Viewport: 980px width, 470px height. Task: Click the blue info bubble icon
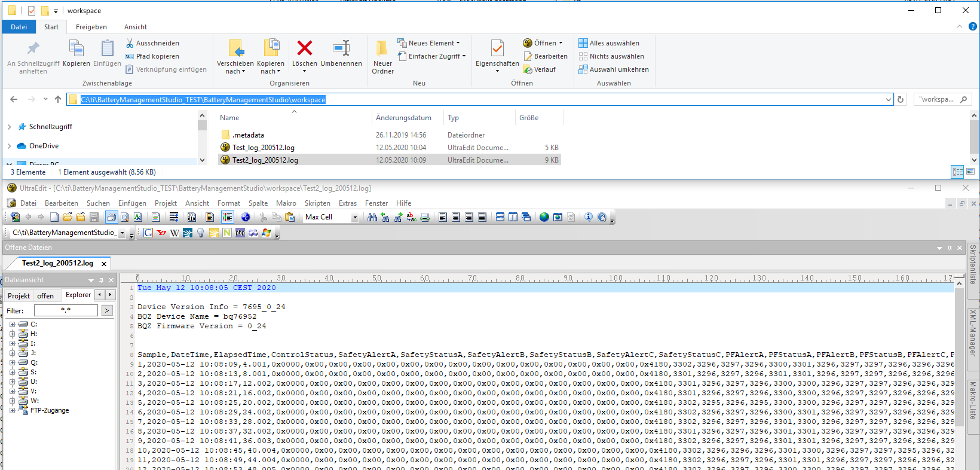[589, 217]
